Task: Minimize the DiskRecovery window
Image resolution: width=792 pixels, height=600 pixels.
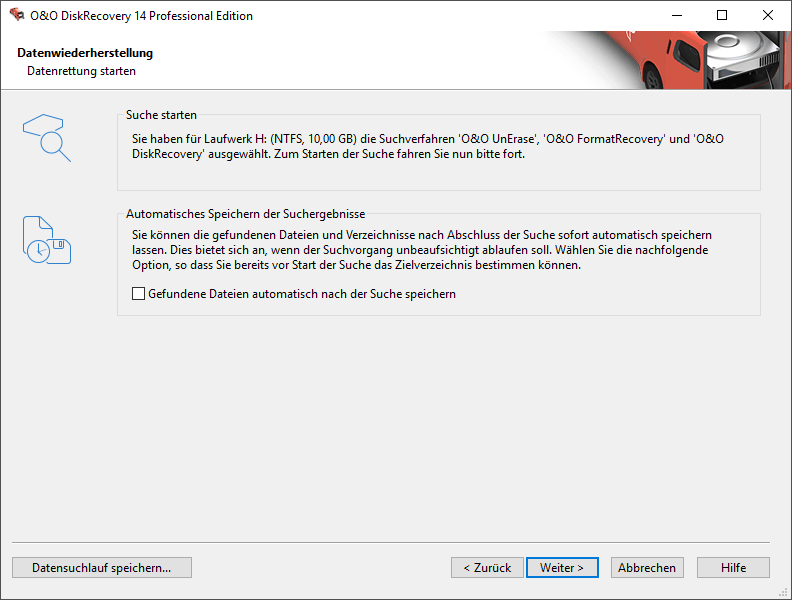Action: pos(677,16)
